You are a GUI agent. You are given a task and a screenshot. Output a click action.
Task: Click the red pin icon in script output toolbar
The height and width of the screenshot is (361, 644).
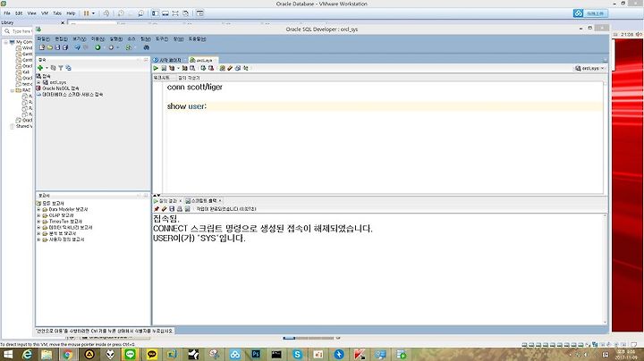[x=156, y=209]
